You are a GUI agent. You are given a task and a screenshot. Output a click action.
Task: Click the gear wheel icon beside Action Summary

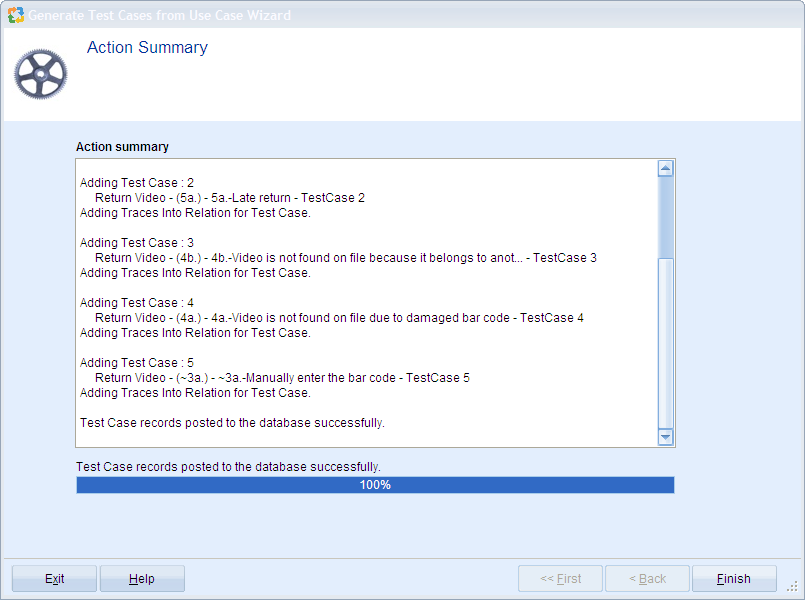41,74
